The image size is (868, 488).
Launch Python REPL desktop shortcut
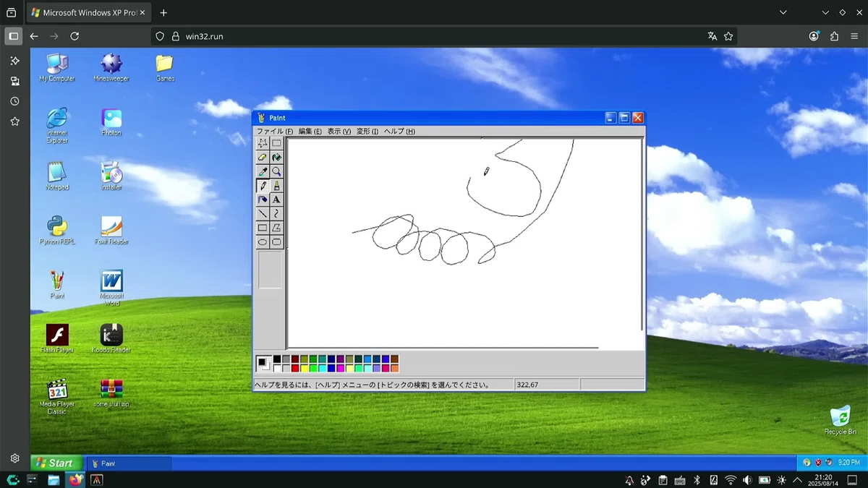(57, 230)
